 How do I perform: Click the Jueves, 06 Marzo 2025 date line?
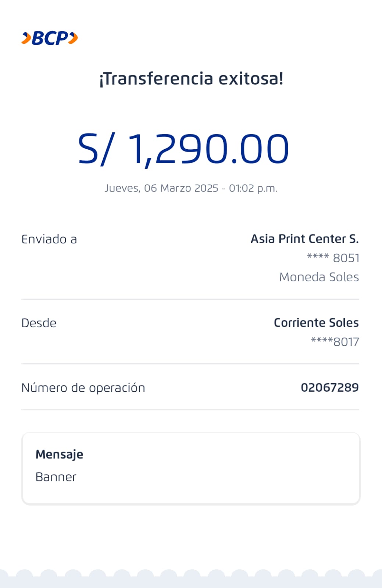191,188
